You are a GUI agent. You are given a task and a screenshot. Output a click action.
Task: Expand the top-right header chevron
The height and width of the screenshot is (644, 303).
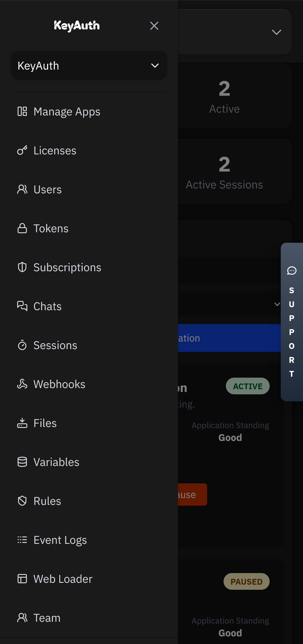(276, 32)
